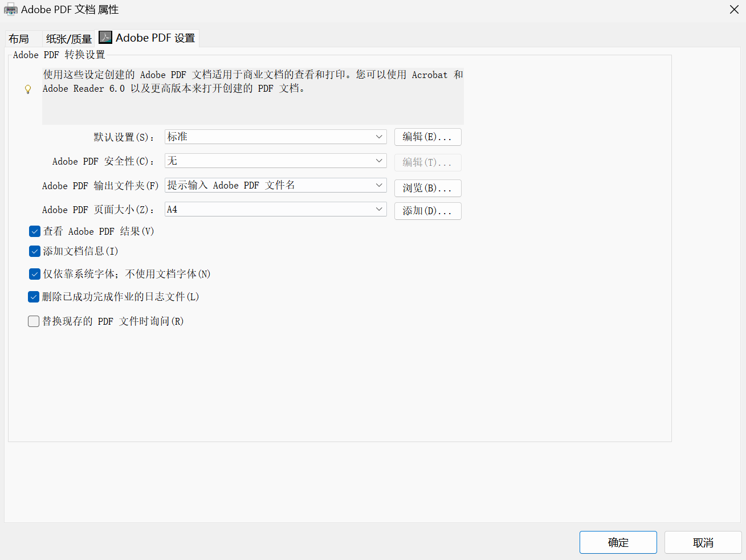746x560 pixels.
Task: Click the Adobe PDF 页面大小(Z) label
Action: click(98, 210)
